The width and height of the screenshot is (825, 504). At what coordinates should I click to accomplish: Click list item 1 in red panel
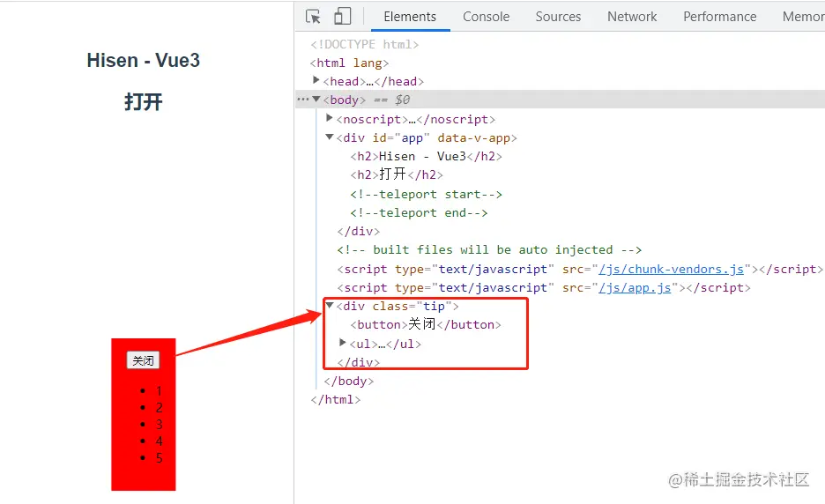pyautogui.click(x=159, y=391)
